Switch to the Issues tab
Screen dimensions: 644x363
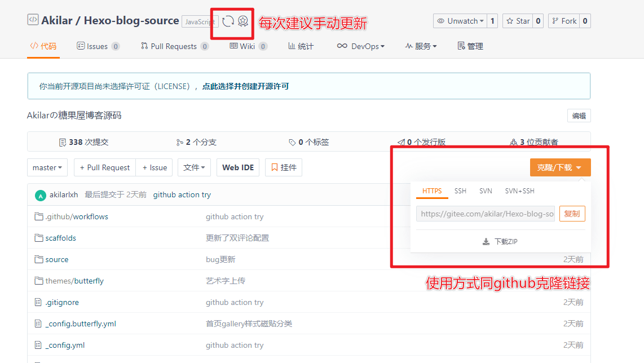point(97,46)
